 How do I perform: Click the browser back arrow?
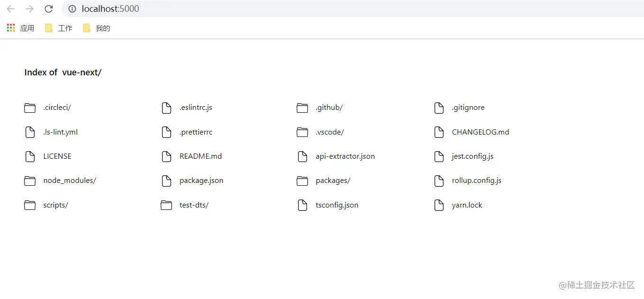click(11, 9)
